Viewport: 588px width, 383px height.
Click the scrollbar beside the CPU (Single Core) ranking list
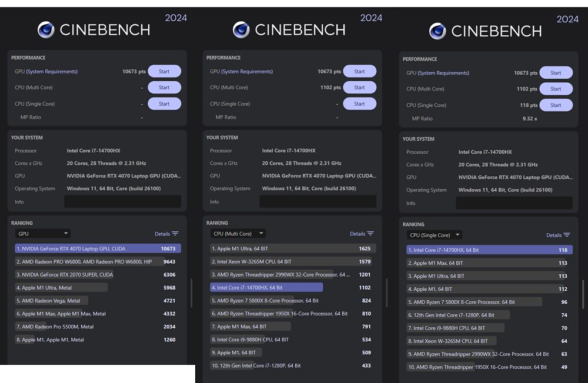pyautogui.click(x=583, y=294)
